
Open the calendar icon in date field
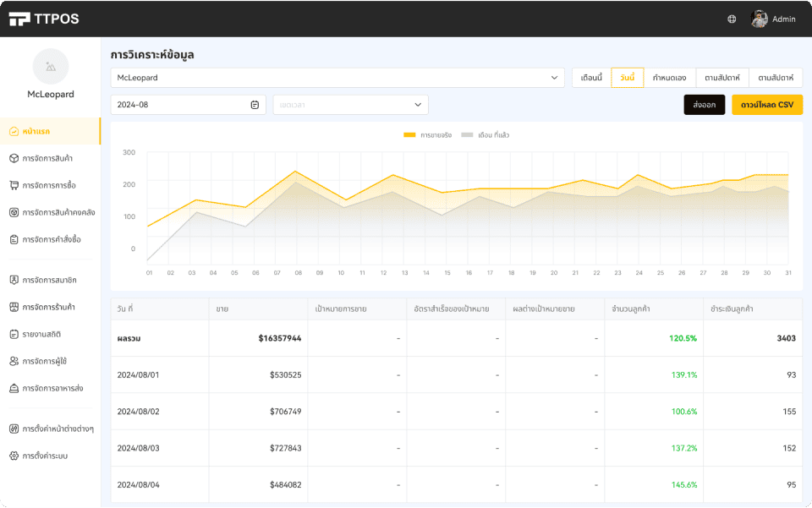coord(255,105)
